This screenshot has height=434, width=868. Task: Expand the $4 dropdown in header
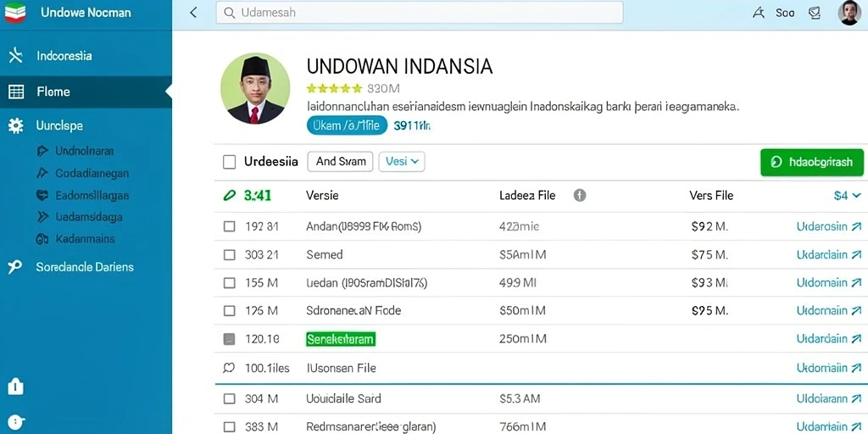click(848, 196)
